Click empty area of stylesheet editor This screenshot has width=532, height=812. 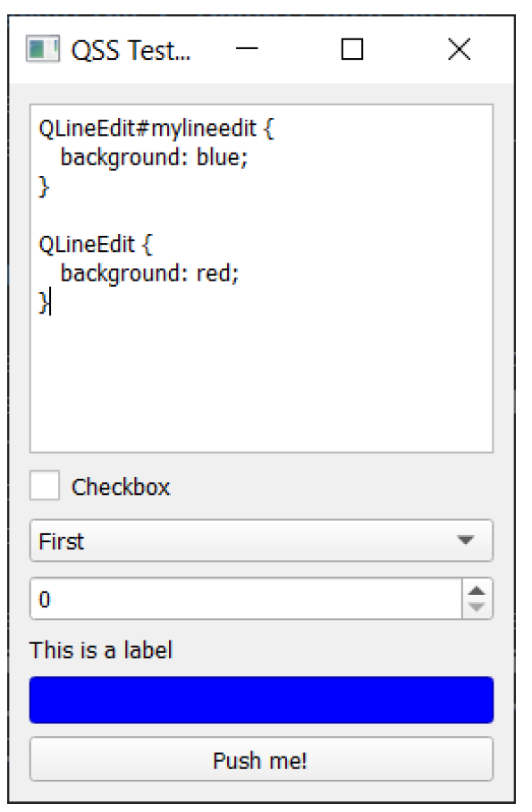click(x=261, y=383)
